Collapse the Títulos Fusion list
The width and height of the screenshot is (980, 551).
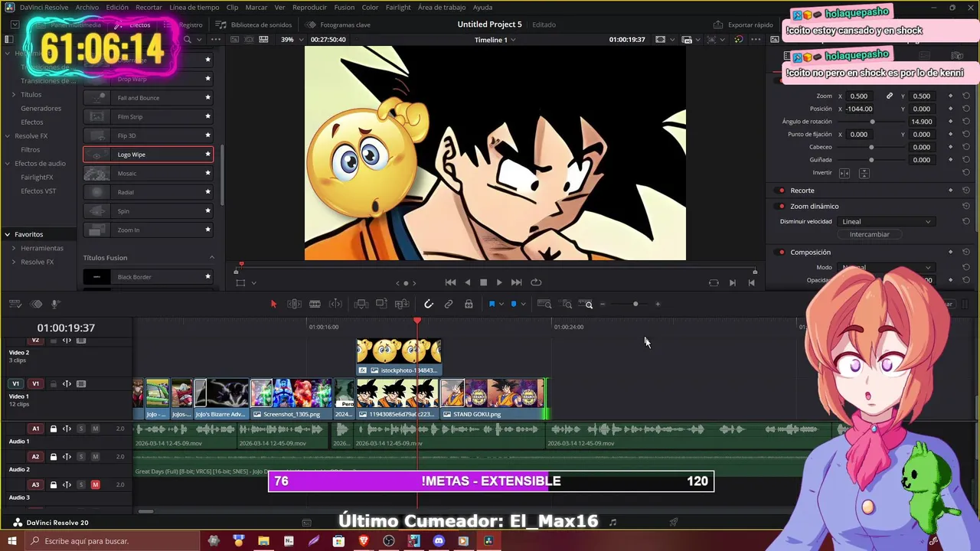click(x=212, y=258)
